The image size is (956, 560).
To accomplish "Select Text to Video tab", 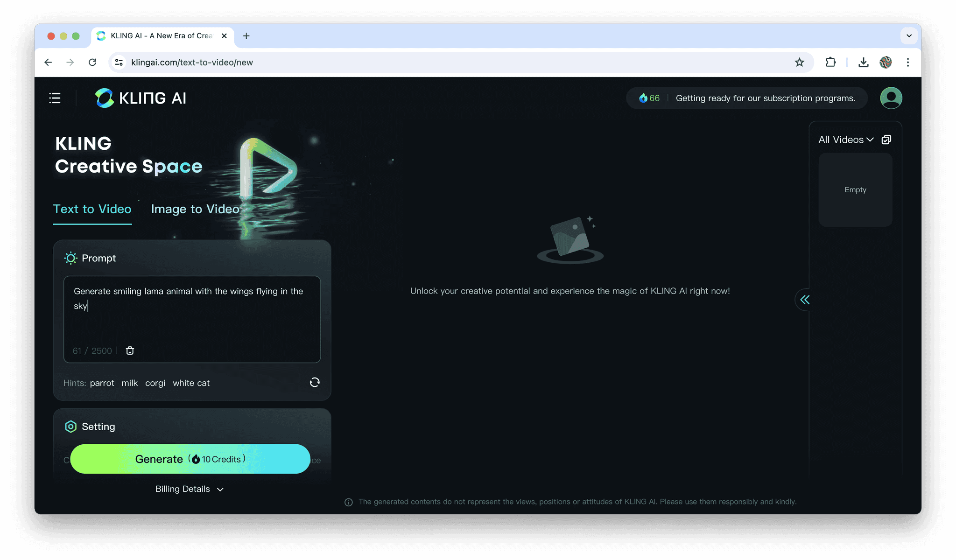I will point(92,209).
